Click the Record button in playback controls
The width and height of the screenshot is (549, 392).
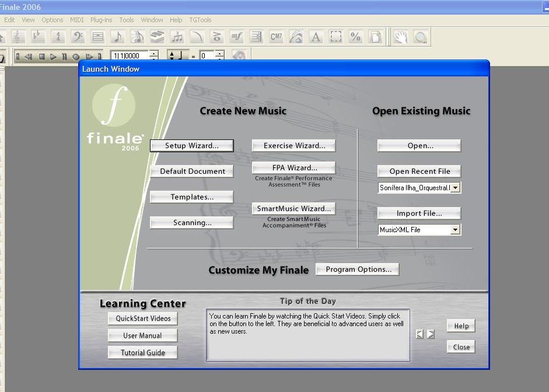[x=76, y=57]
